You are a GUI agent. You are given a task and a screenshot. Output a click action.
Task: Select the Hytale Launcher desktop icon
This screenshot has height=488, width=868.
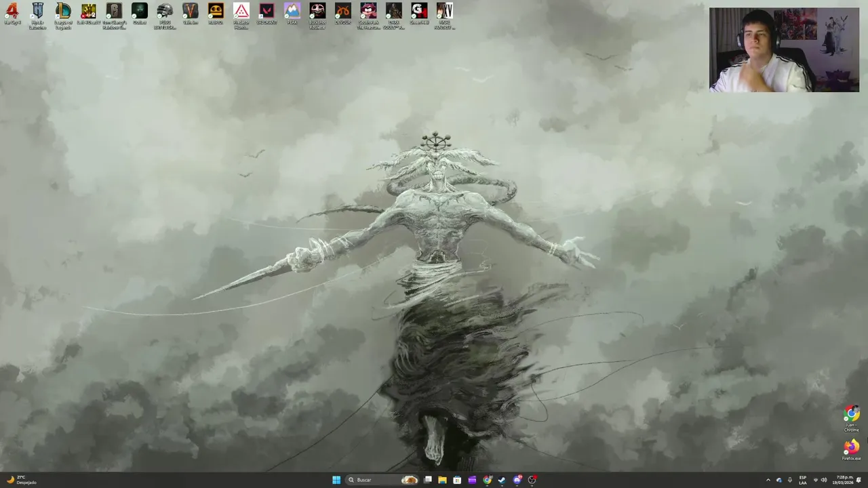pos(37,16)
